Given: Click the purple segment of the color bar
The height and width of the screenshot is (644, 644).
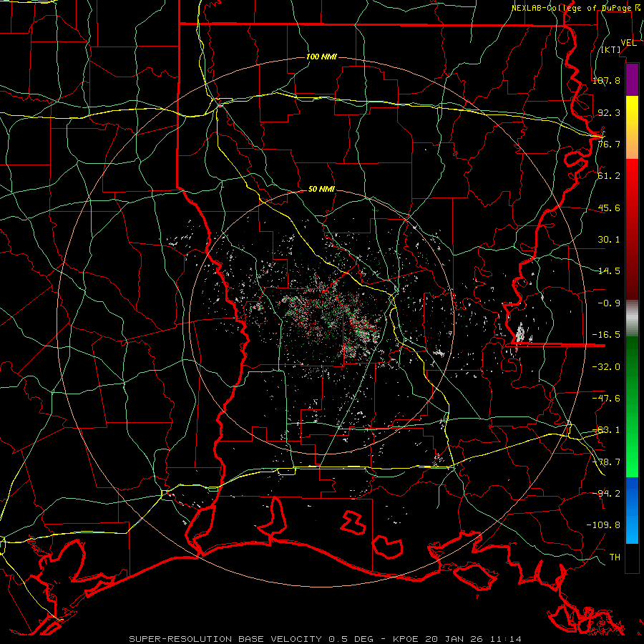Looking at the screenshot, I should pos(632,80).
